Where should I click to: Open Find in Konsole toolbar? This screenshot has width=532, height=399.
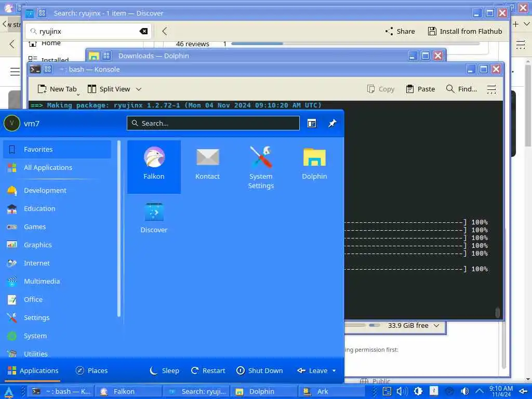462,89
